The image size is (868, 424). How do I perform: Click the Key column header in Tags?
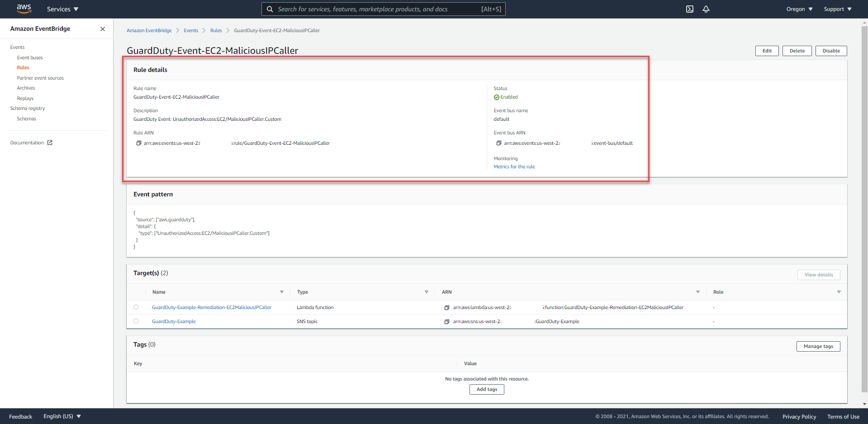click(x=138, y=364)
